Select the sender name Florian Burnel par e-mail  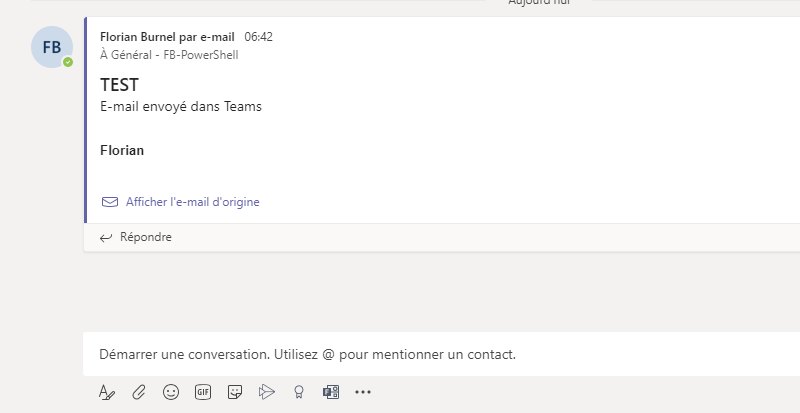click(167, 37)
